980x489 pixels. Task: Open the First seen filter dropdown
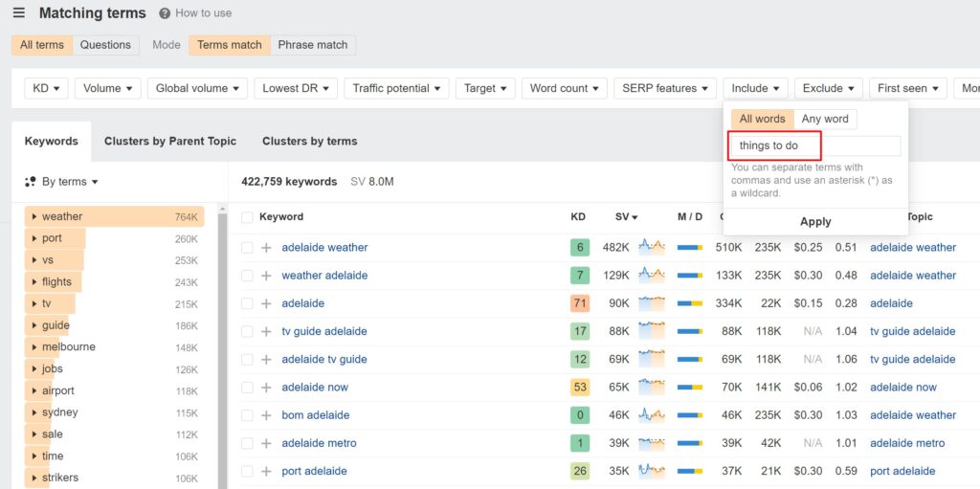point(908,88)
